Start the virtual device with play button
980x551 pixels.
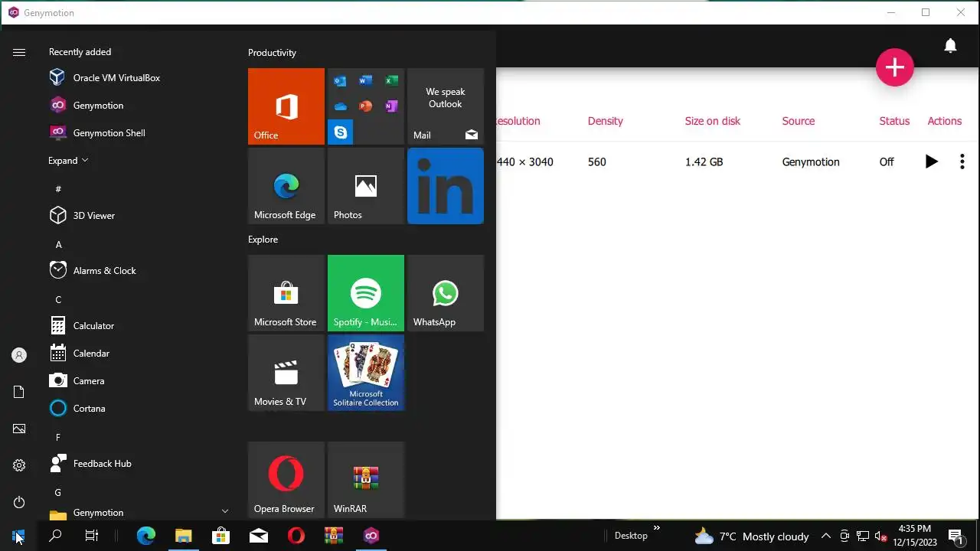coord(931,161)
